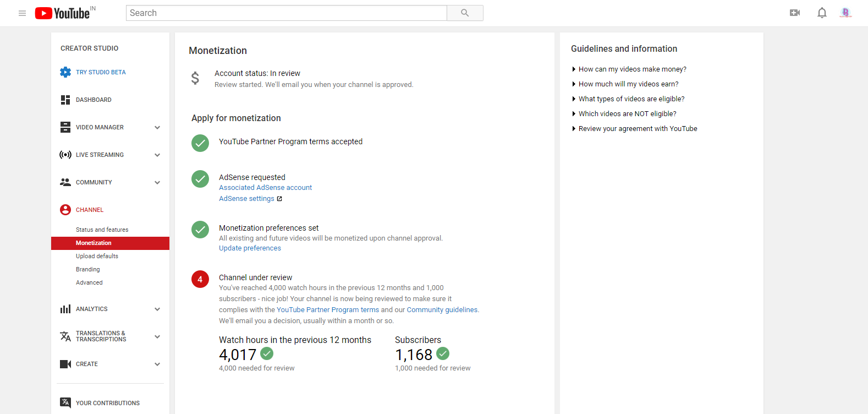Click the Update preferences link
Image resolution: width=868 pixels, height=414 pixels.
coord(250,248)
